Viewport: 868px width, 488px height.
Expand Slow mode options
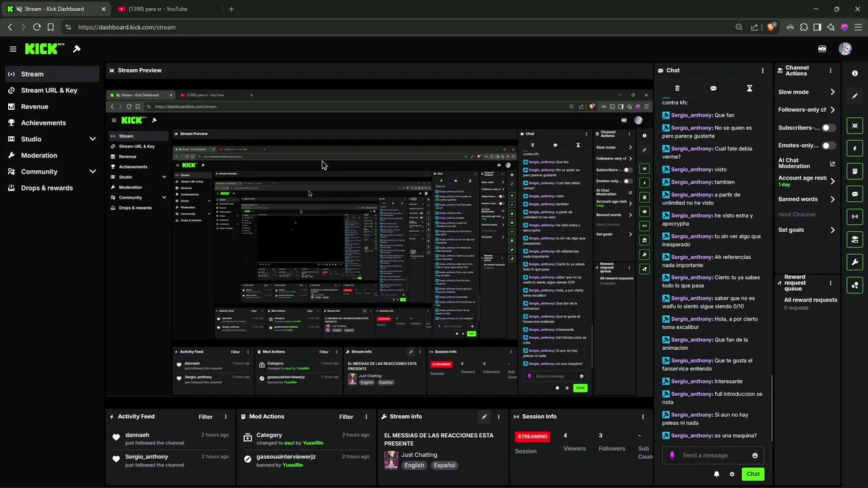coord(833,92)
